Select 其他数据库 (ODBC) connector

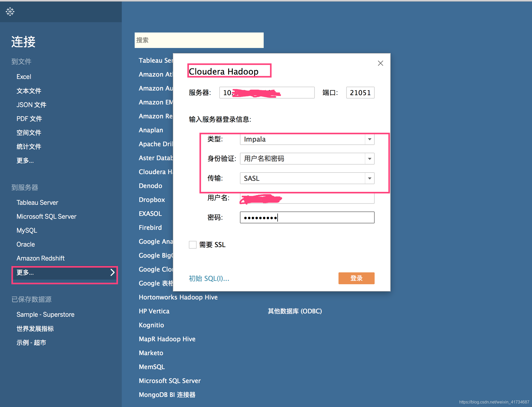click(295, 311)
